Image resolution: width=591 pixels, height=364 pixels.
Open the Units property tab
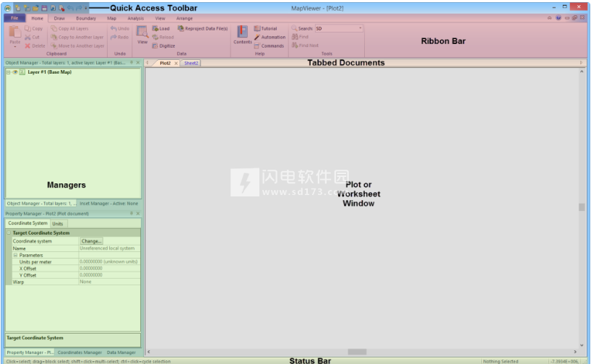pyautogui.click(x=58, y=224)
